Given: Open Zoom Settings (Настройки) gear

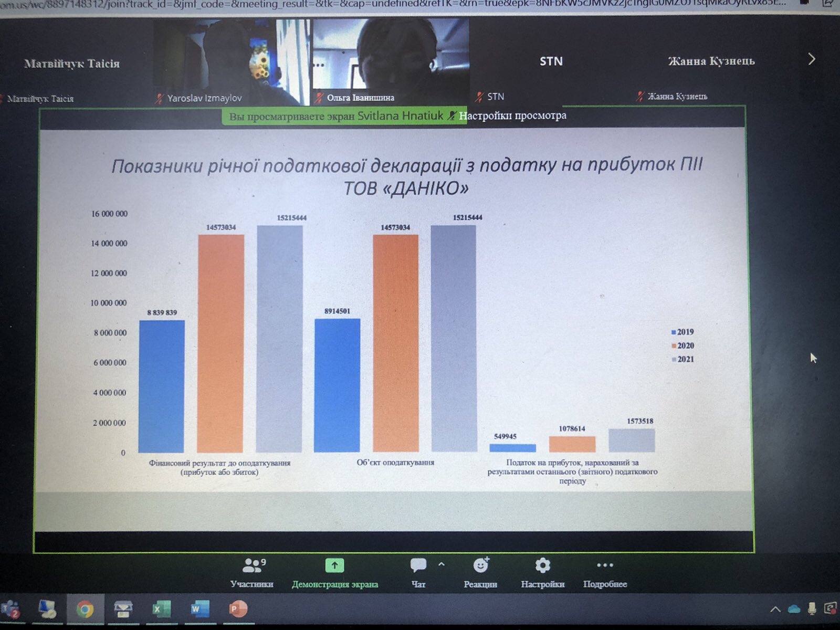Looking at the screenshot, I should tap(542, 572).
